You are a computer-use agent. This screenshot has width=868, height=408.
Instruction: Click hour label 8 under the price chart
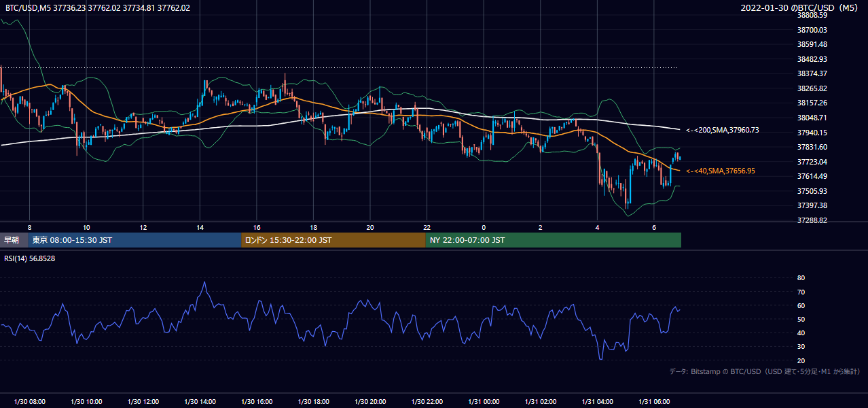click(x=29, y=227)
